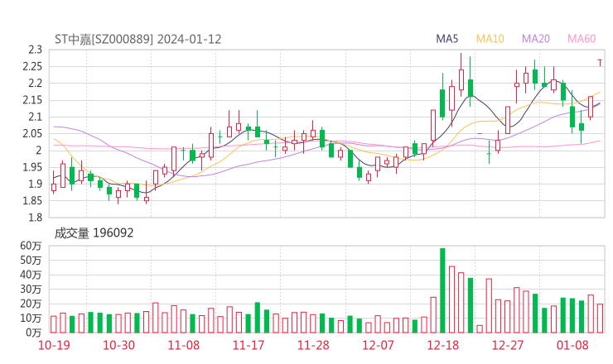Image resolution: width=613 pixels, height=364 pixels.
Task: Click the 2.05 price axis label
Action: coord(32,133)
